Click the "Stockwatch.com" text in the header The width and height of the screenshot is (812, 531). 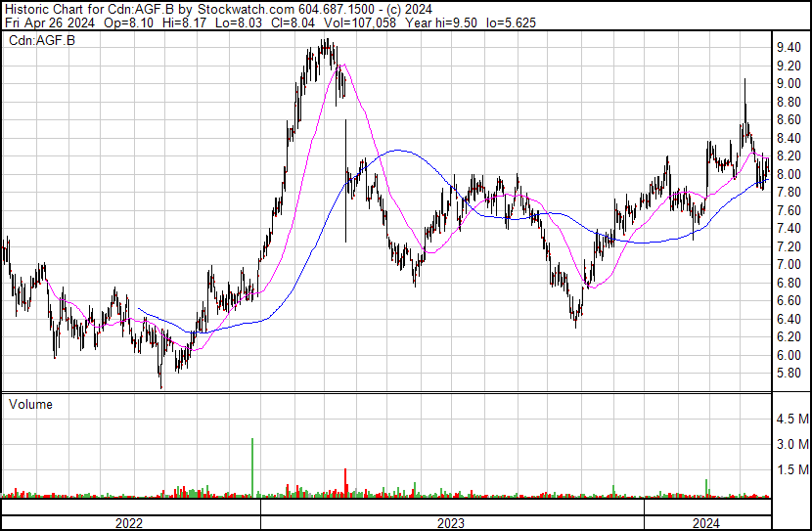(x=247, y=9)
